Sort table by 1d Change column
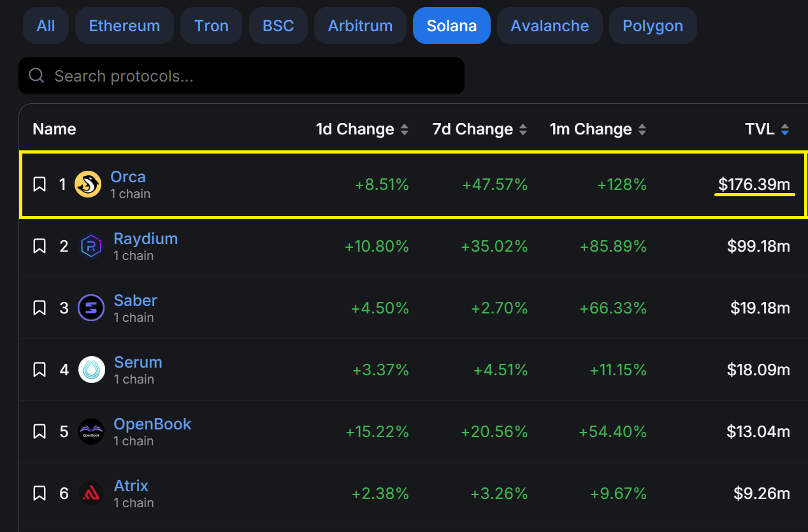The height and width of the screenshot is (532, 808). pos(404,130)
